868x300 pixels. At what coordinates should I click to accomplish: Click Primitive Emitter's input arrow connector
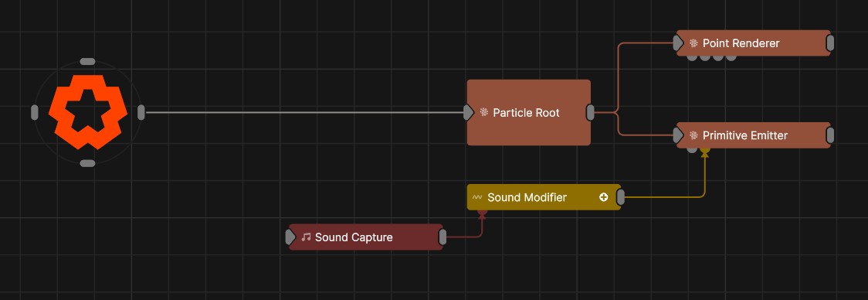pyautogui.click(x=678, y=135)
